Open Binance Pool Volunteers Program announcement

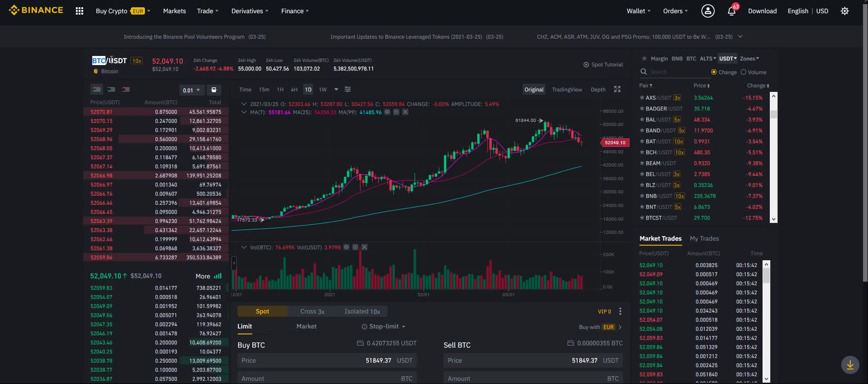195,36
